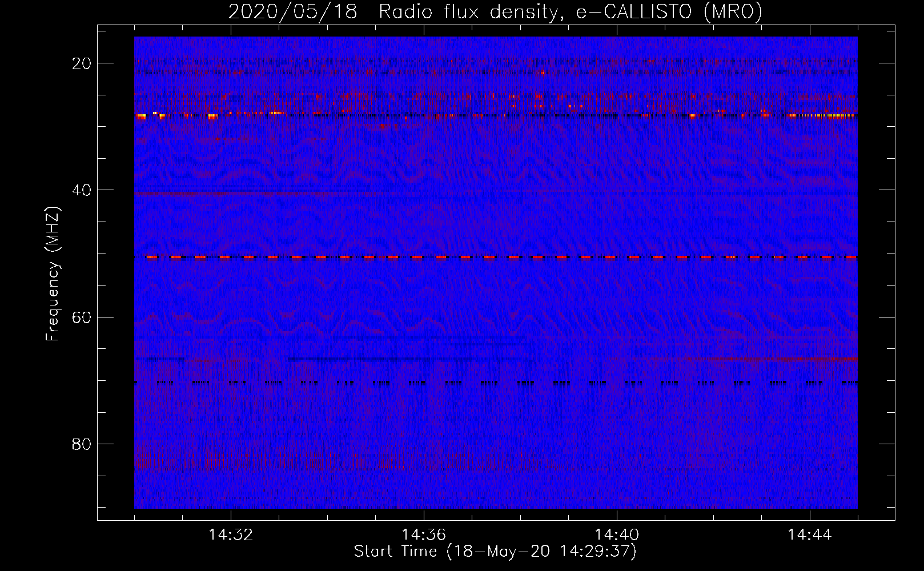This screenshot has height=571, width=924.
Task: Click the '20' frequency tick label
Action: pyautogui.click(x=82, y=63)
